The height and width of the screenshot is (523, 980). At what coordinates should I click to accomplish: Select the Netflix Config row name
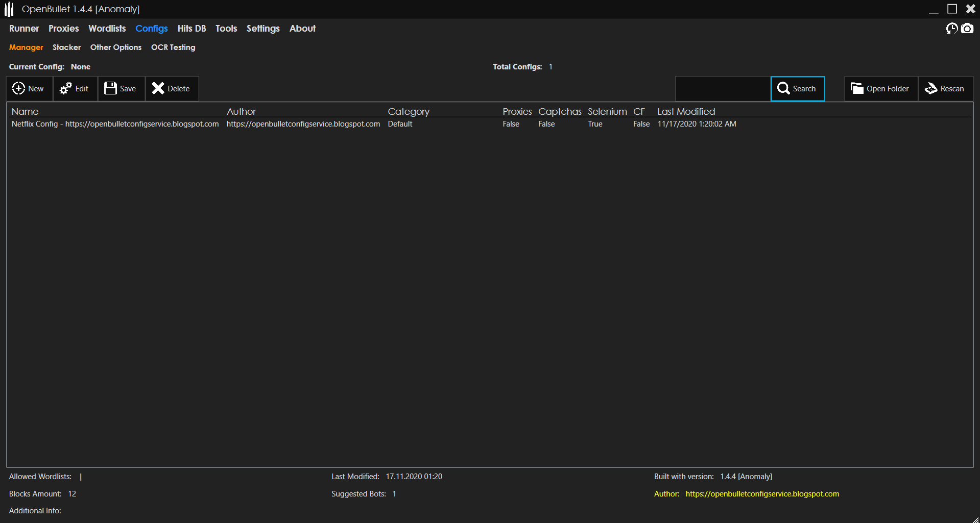click(x=115, y=124)
